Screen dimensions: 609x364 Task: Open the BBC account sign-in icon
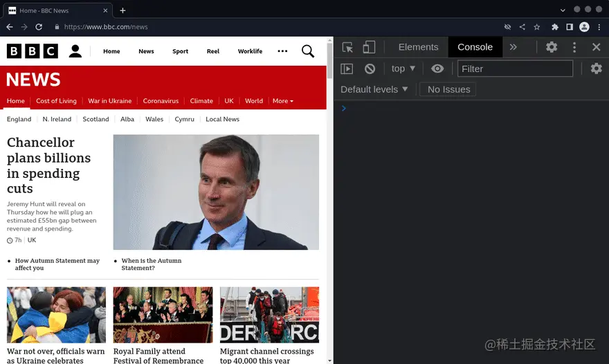75,51
